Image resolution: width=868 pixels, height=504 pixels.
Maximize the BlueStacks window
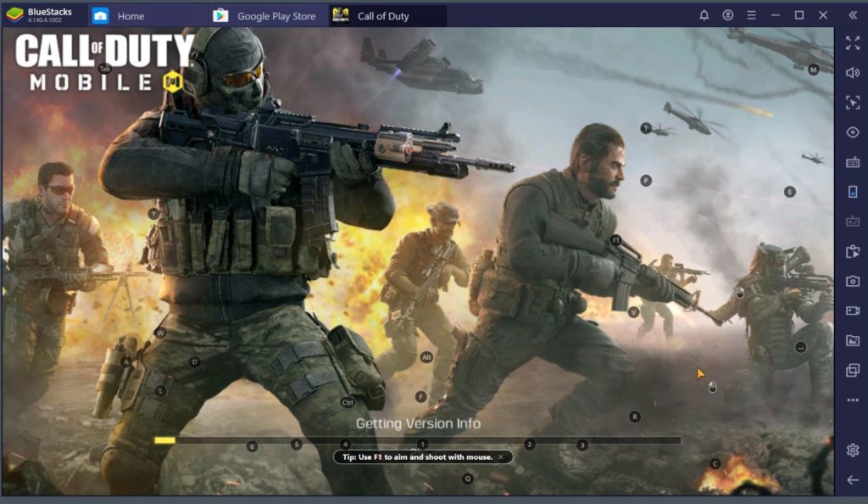798,15
